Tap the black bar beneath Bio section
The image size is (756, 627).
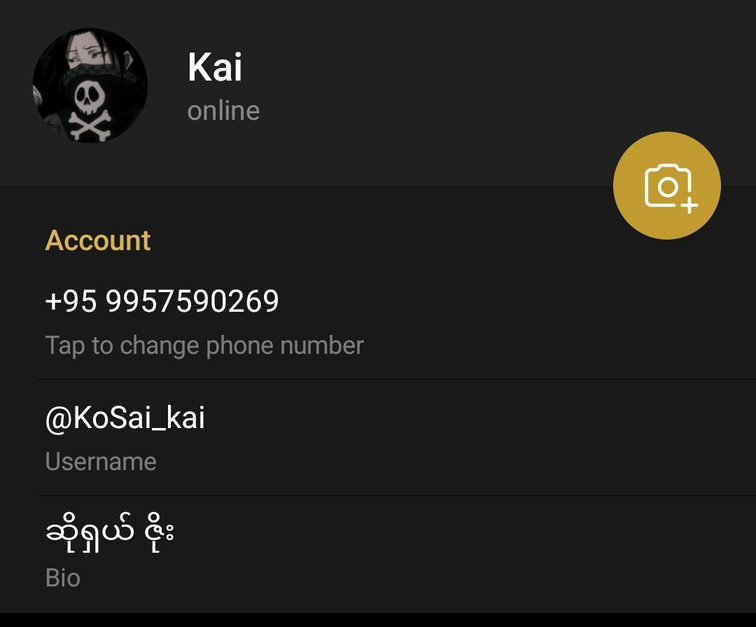pyautogui.click(x=378, y=620)
